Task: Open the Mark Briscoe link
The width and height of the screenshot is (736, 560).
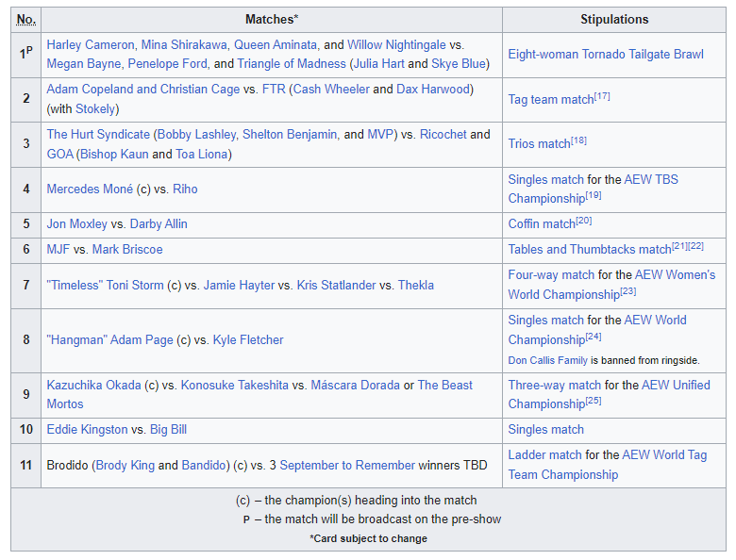Action: 127,249
